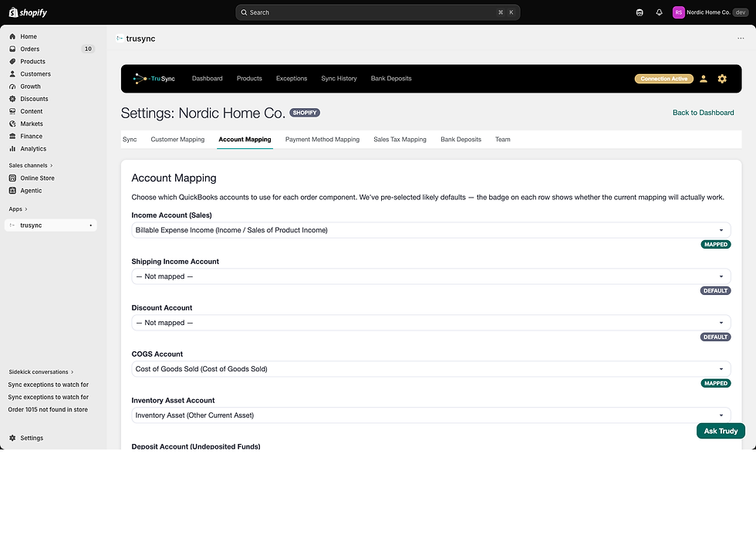Click the pin dot beside trusync in sidebar
Viewport: 756px width, 559px height.
(x=91, y=225)
